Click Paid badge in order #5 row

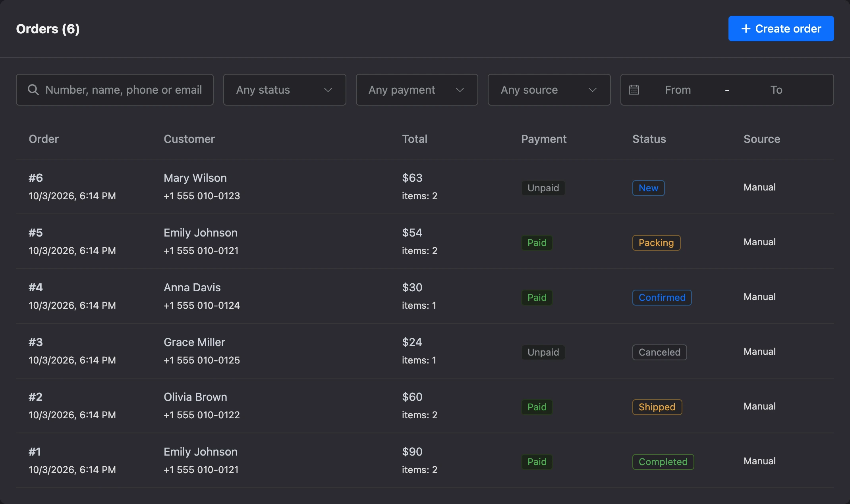coord(537,243)
